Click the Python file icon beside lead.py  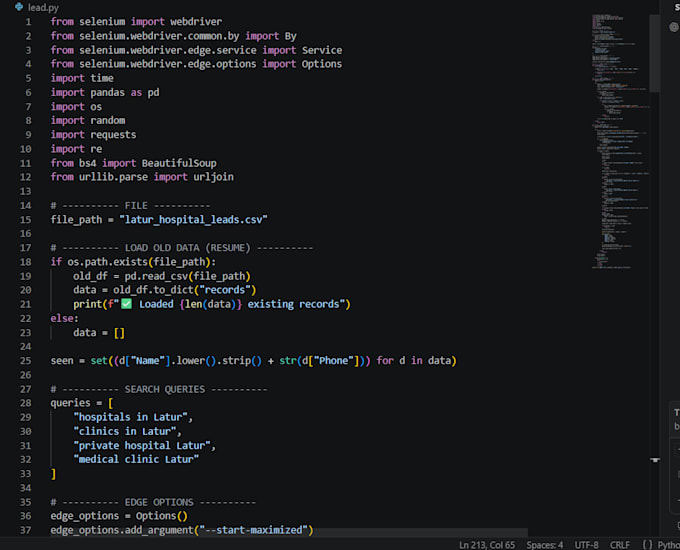(19, 7)
